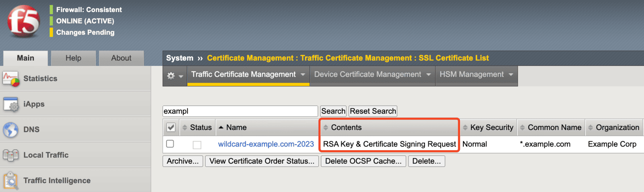644x192 pixels.
Task: Open the Local Traffic servers icon
Action: click(11, 155)
